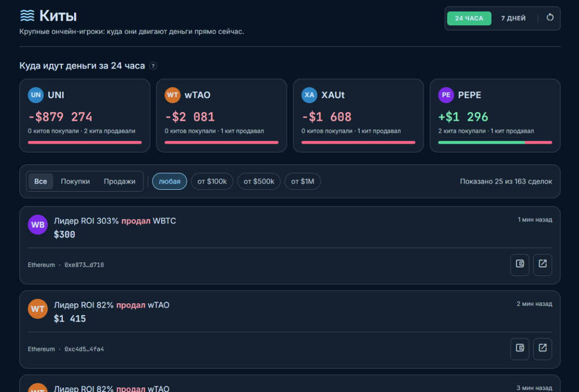The width and height of the screenshot is (579, 392).
Task: Select the Продажи tab
Action: pyautogui.click(x=119, y=181)
